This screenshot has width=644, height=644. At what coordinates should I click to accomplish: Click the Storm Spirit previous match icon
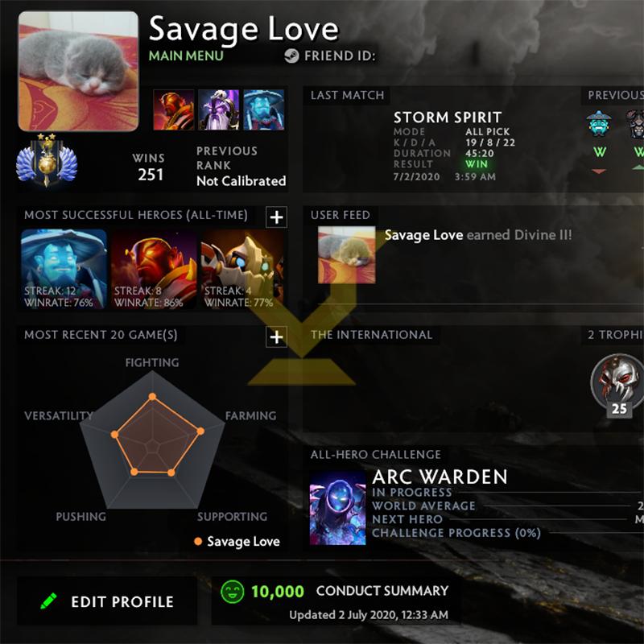pos(599,124)
